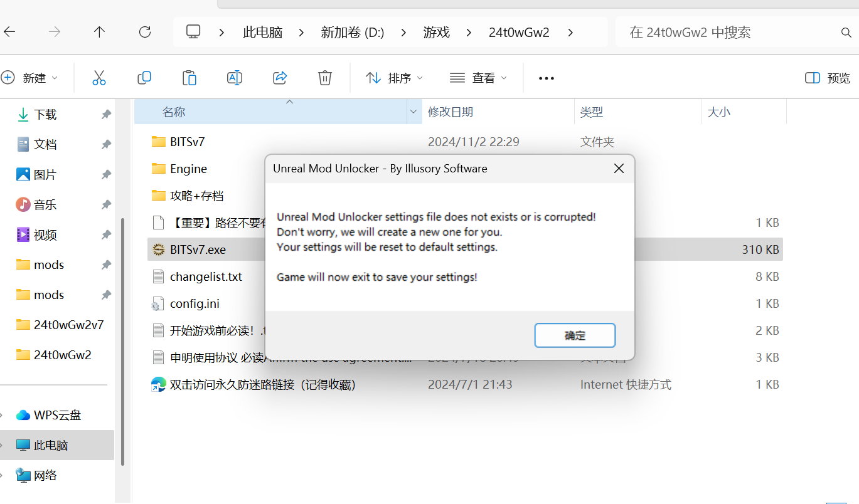Select the 攻略+存档 folder
The height and width of the screenshot is (504, 859).
tap(196, 196)
